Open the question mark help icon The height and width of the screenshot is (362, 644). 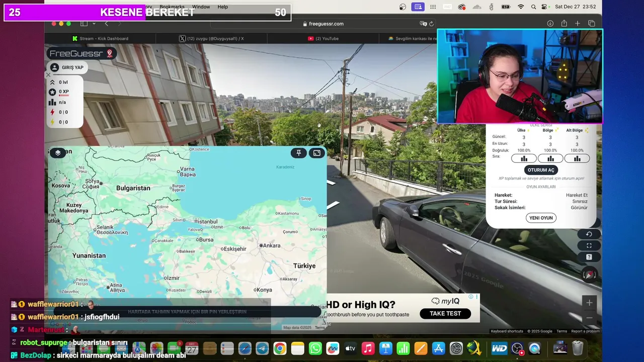click(589, 257)
